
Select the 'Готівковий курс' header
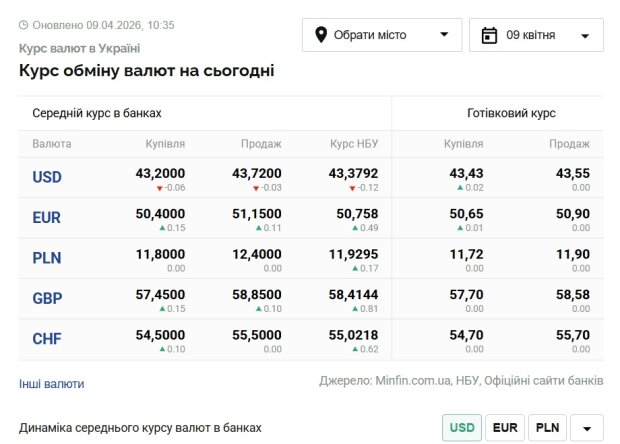(x=511, y=113)
